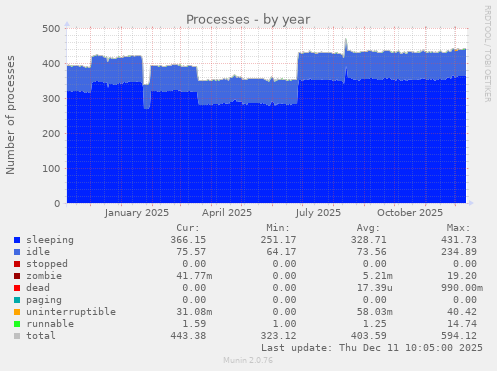Viewport: 497px width, 371px height.
Task: Click the uninterruptible legend color swatch
Action: [17, 312]
